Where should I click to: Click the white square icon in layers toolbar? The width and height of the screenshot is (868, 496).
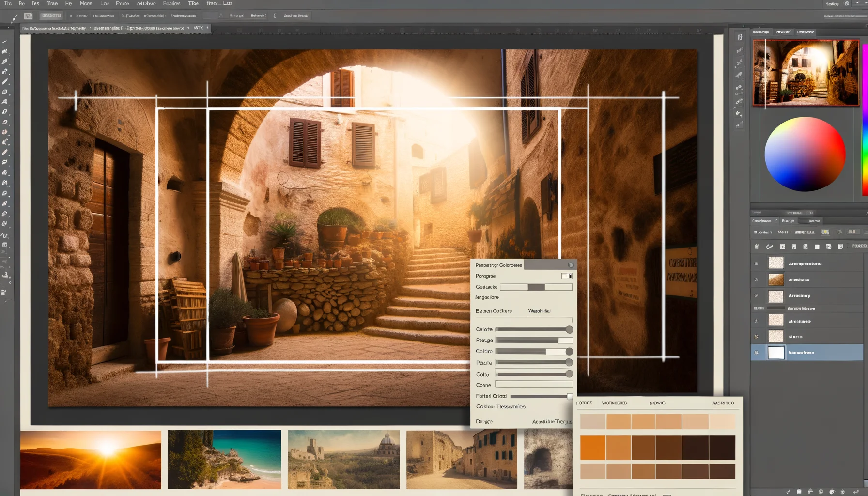817,247
